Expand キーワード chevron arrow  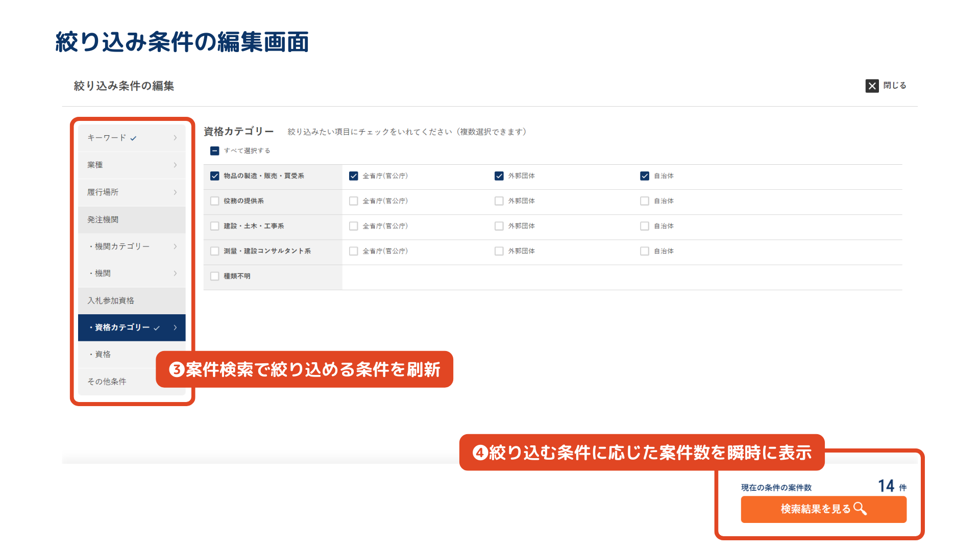pyautogui.click(x=175, y=138)
